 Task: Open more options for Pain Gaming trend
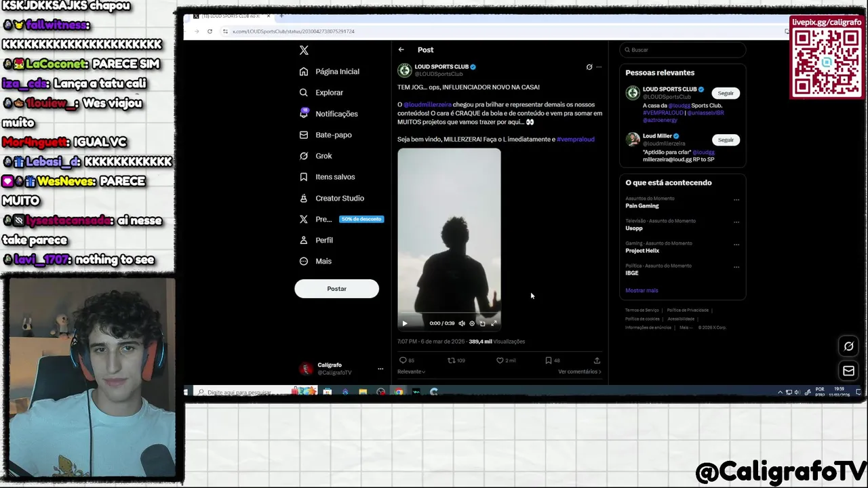(736, 200)
